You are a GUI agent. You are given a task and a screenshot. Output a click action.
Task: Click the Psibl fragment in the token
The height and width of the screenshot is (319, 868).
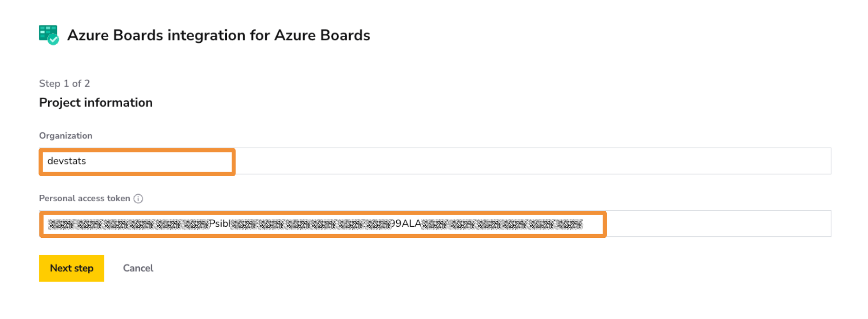[x=219, y=224]
